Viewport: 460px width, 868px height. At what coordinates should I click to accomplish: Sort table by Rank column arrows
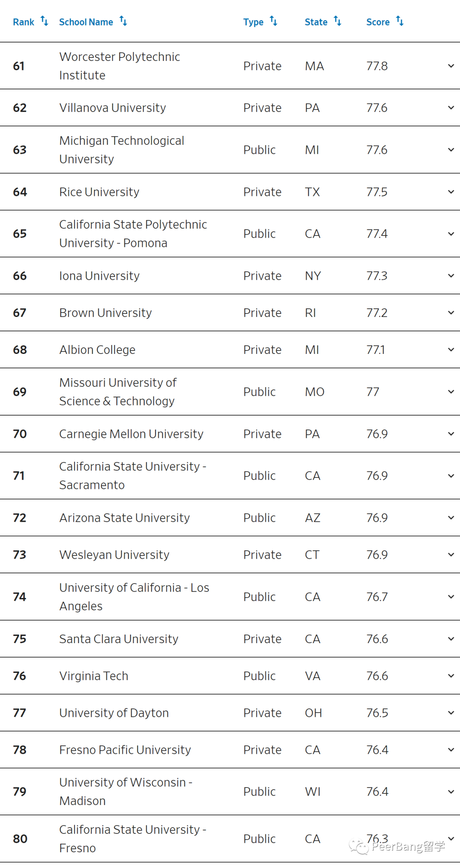click(x=44, y=21)
